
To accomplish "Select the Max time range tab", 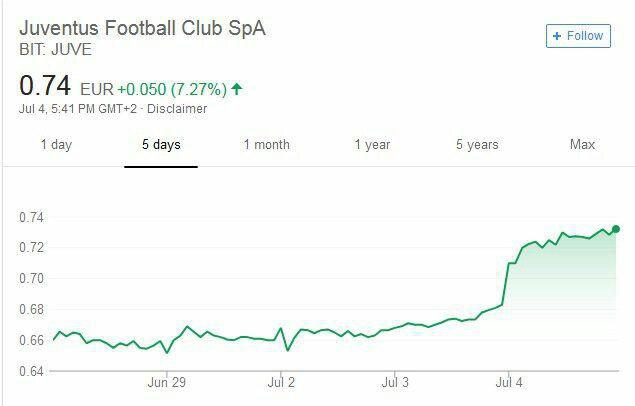I will click(582, 145).
